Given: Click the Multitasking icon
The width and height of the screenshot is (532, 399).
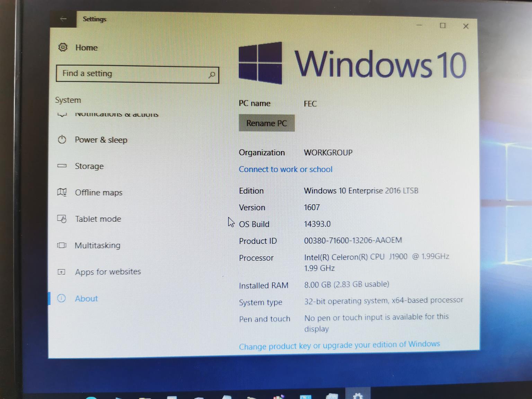Looking at the screenshot, I should (x=62, y=245).
